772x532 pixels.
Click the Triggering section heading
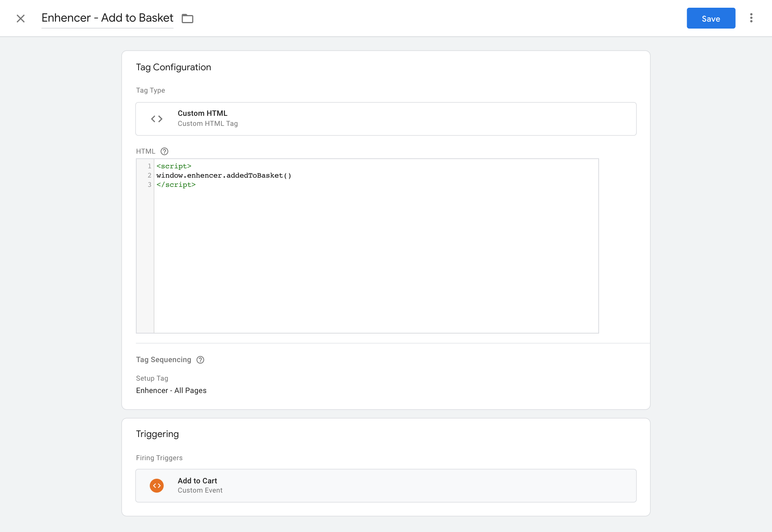coord(157,434)
